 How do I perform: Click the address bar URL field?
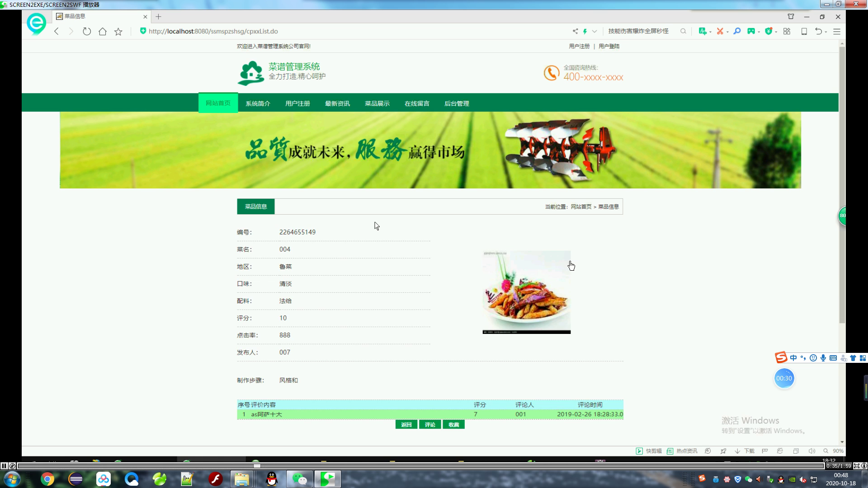[x=353, y=31]
